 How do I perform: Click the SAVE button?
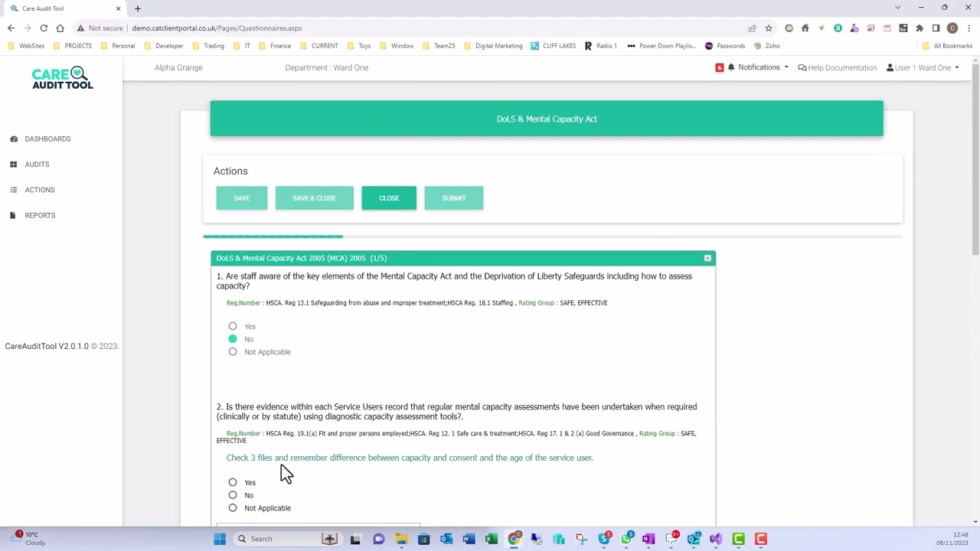(x=242, y=198)
